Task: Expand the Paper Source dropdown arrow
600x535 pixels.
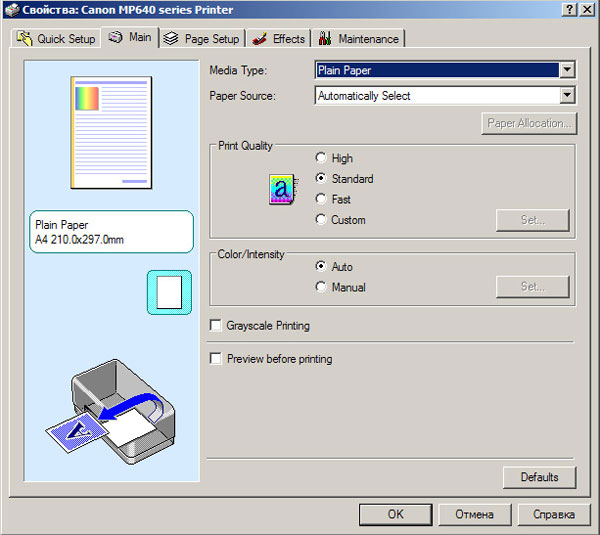Action: [x=567, y=95]
